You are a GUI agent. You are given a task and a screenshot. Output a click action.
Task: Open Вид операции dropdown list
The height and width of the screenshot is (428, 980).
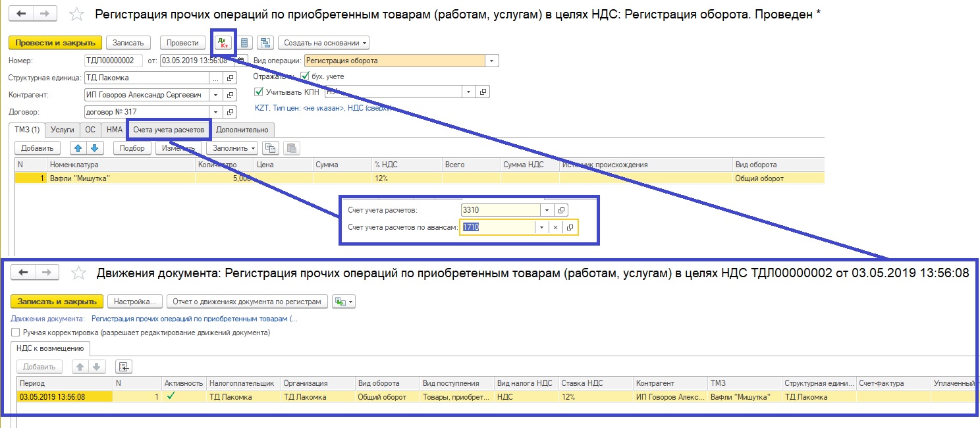pos(492,61)
